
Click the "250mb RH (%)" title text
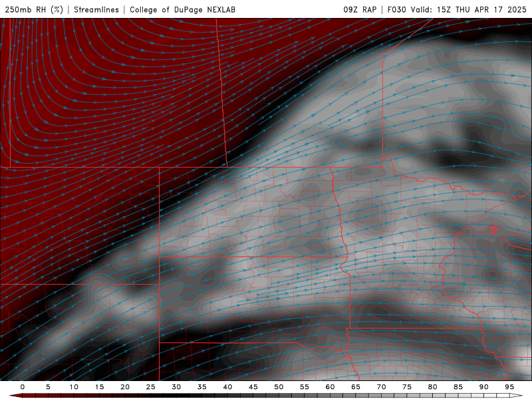(x=34, y=9)
